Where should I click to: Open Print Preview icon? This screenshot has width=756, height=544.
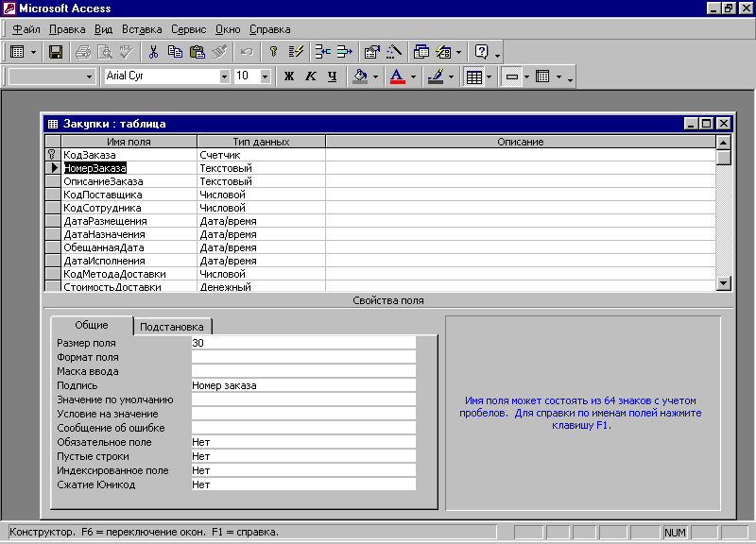(x=105, y=52)
